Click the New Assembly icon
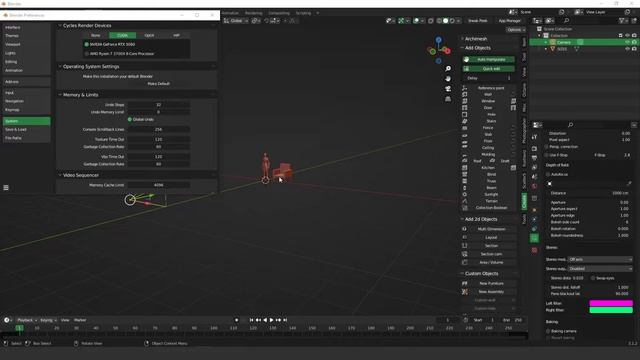Viewport: 640px width, 360px height. point(464,292)
